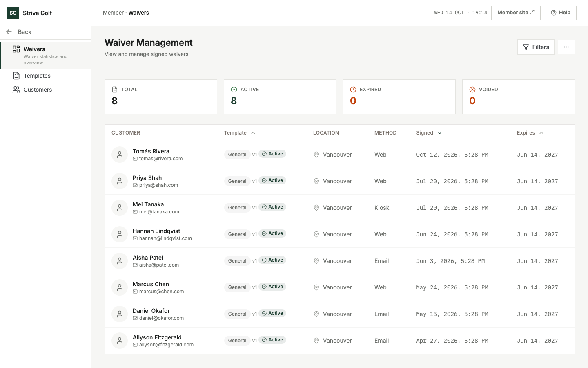Click Tomás Rivera's avatar icon
Screen dimensions: 588x368
click(x=120, y=155)
